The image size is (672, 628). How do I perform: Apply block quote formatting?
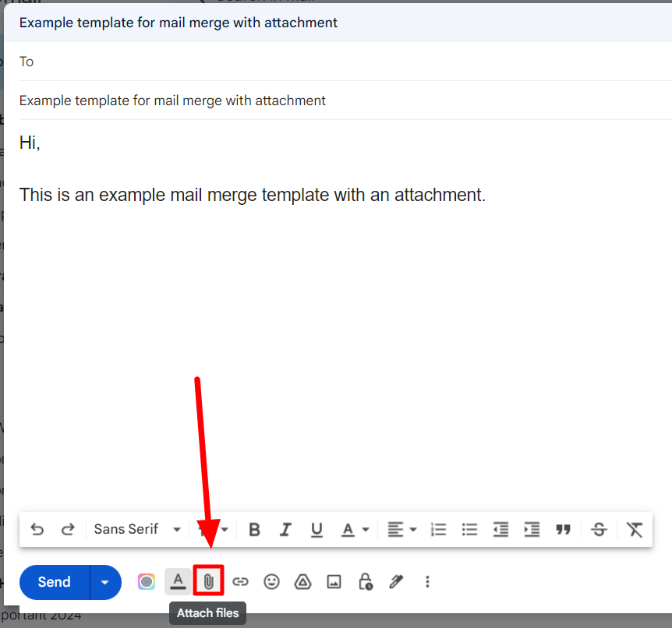pos(563,530)
